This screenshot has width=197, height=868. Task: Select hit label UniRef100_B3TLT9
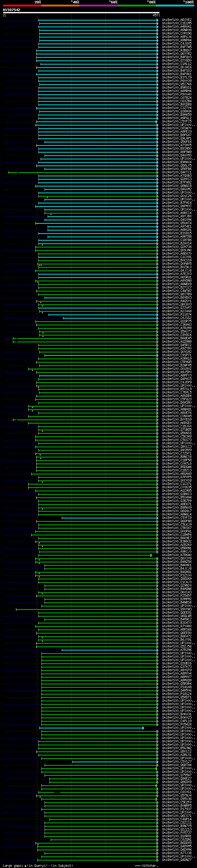click(x=177, y=78)
